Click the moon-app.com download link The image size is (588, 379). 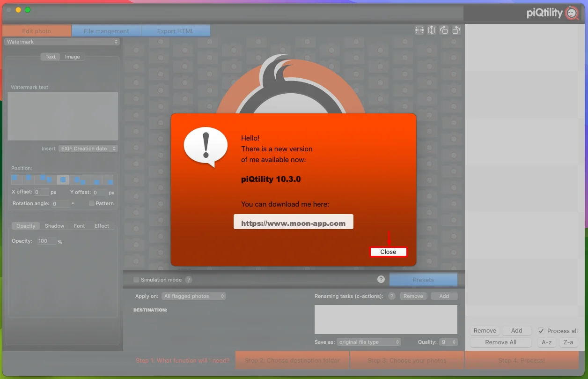pyautogui.click(x=294, y=223)
